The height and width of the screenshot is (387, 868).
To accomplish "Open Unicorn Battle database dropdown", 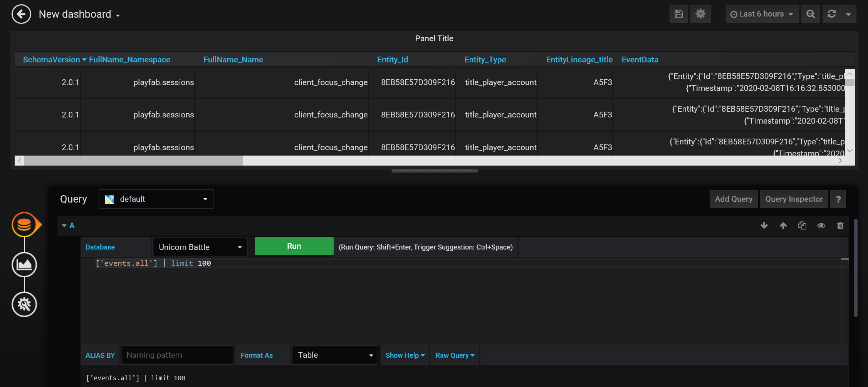I will (200, 247).
